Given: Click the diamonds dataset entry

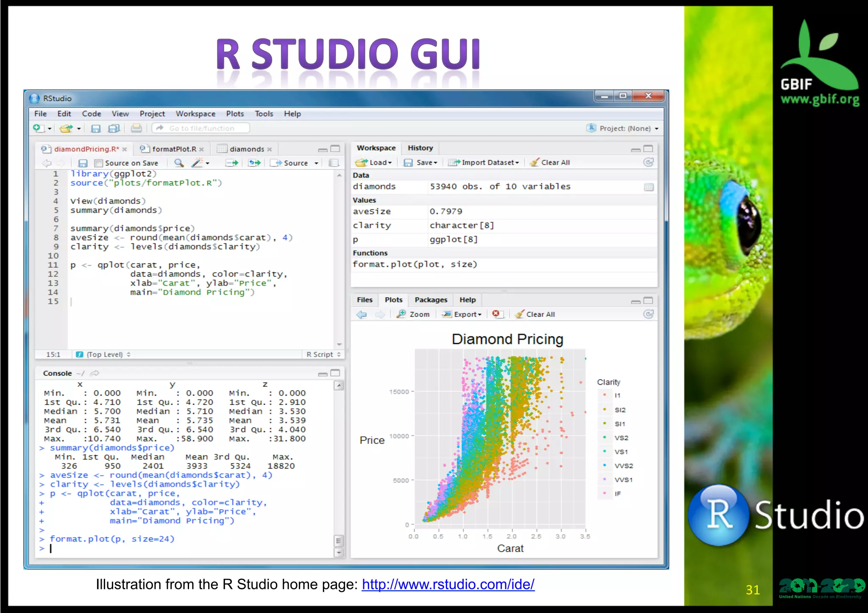Looking at the screenshot, I should [x=504, y=186].
